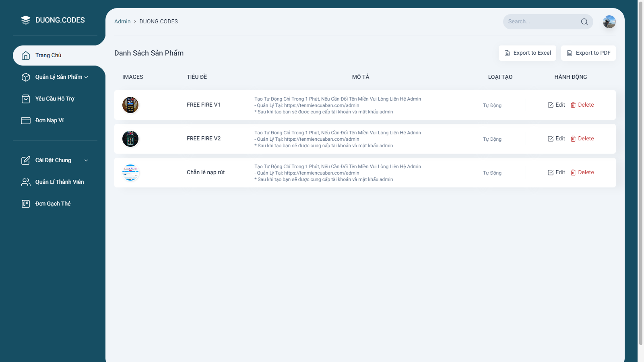Open the user profile avatar
The image size is (644, 362).
click(609, 22)
